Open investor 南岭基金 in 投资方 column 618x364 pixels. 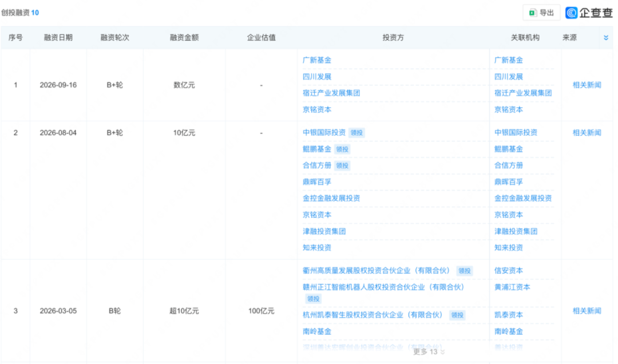pyautogui.click(x=317, y=331)
